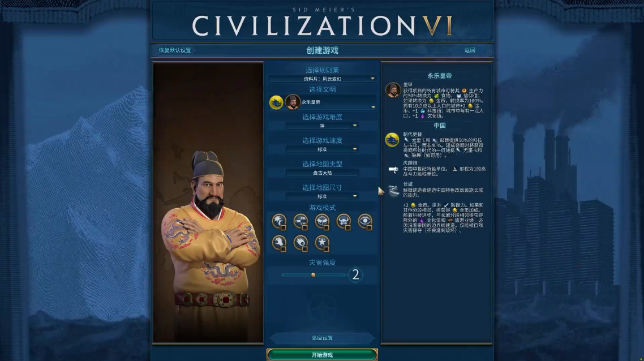
Task: Select the open box game mode icon
Action: 322,221
